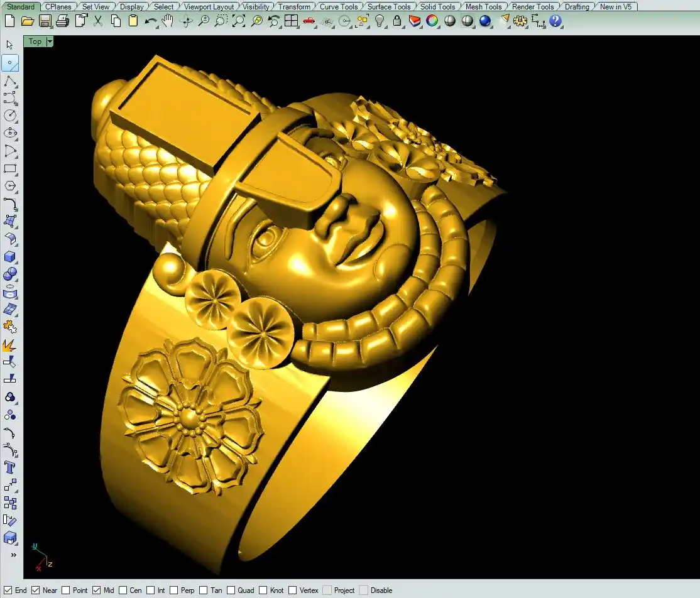Select the Polyline tool in sidebar

[10, 80]
